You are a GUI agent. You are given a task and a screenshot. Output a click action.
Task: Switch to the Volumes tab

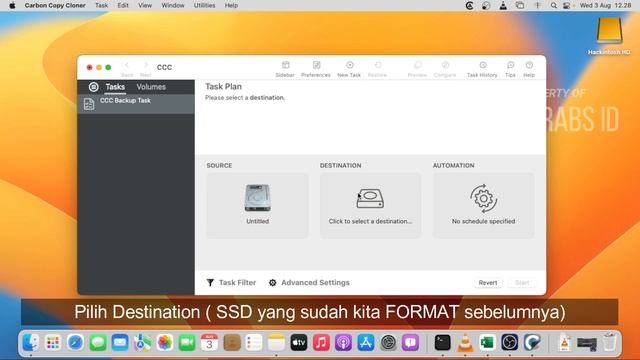pyautogui.click(x=151, y=87)
